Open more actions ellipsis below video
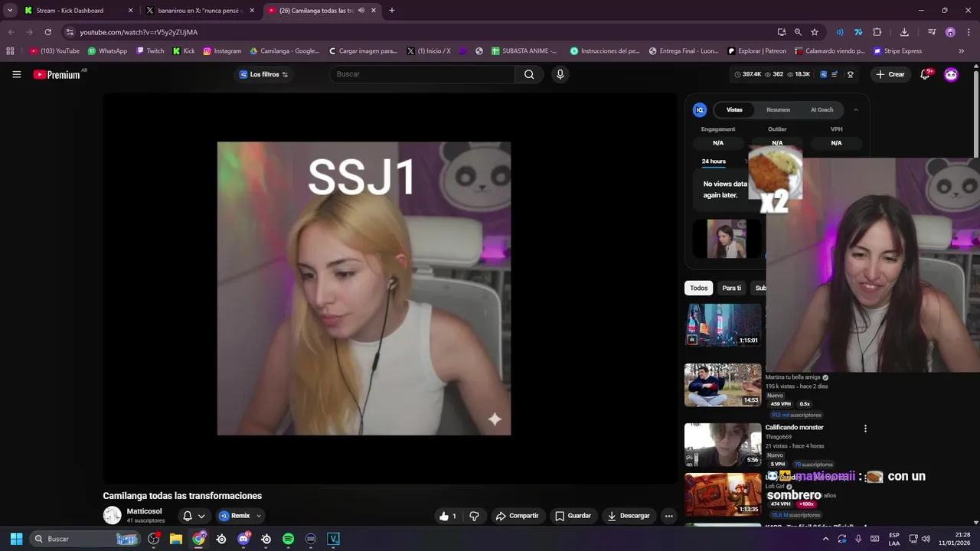 click(x=668, y=516)
